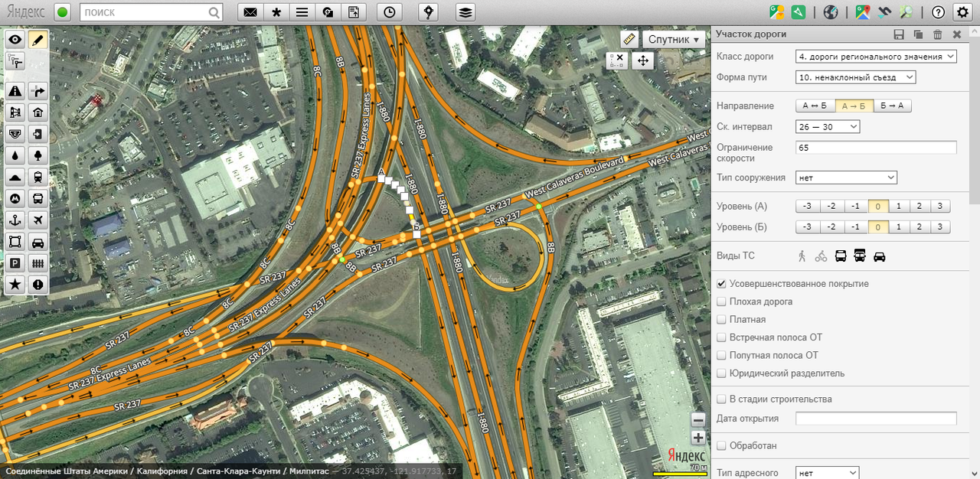Set Уровень (Б) to 3
980x479 pixels.
[939, 227]
